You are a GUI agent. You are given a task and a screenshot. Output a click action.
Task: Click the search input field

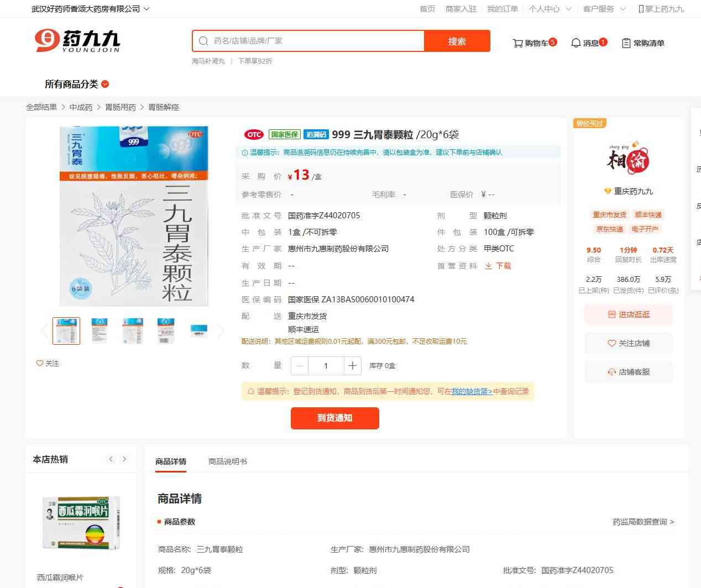pyautogui.click(x=315, y=41)
